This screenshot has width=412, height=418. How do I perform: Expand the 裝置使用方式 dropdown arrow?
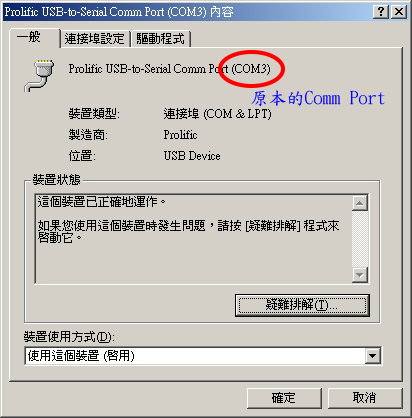coord(372,356)
